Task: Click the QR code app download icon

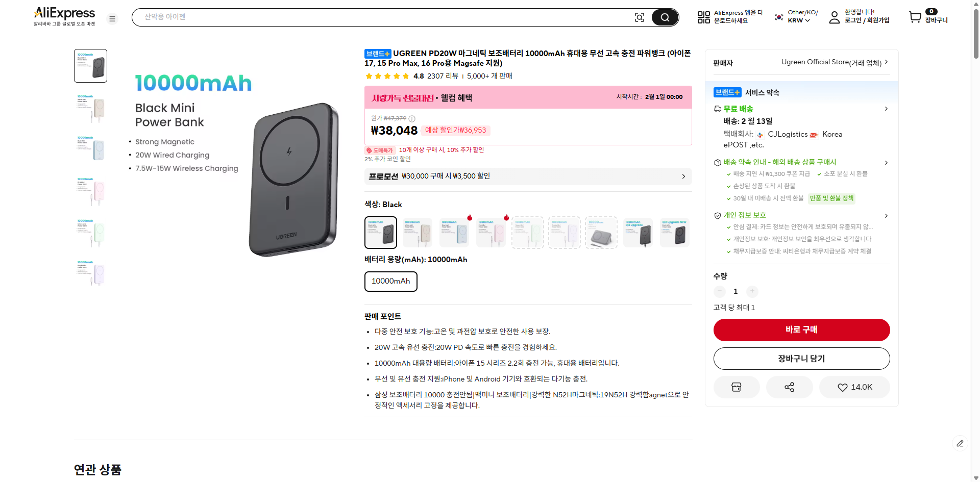Action: pos(703,17)
